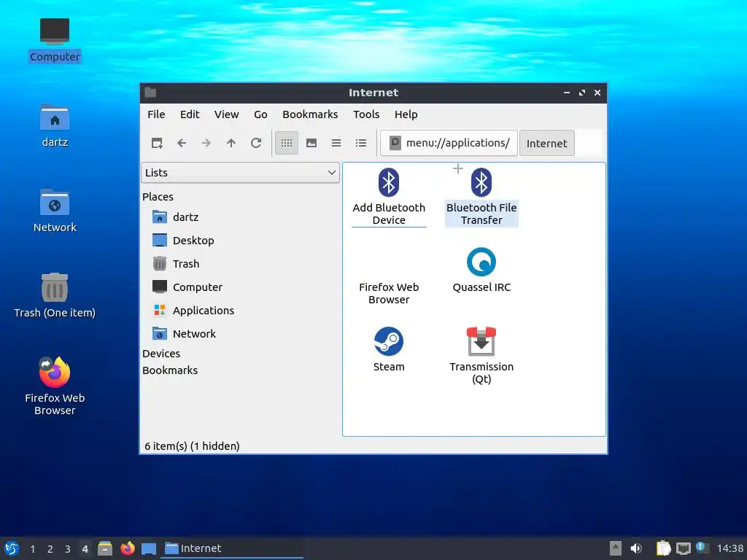Reload the folder with refresh icon
The width and height of the screenshot is (747, 560).
[256, 143]
